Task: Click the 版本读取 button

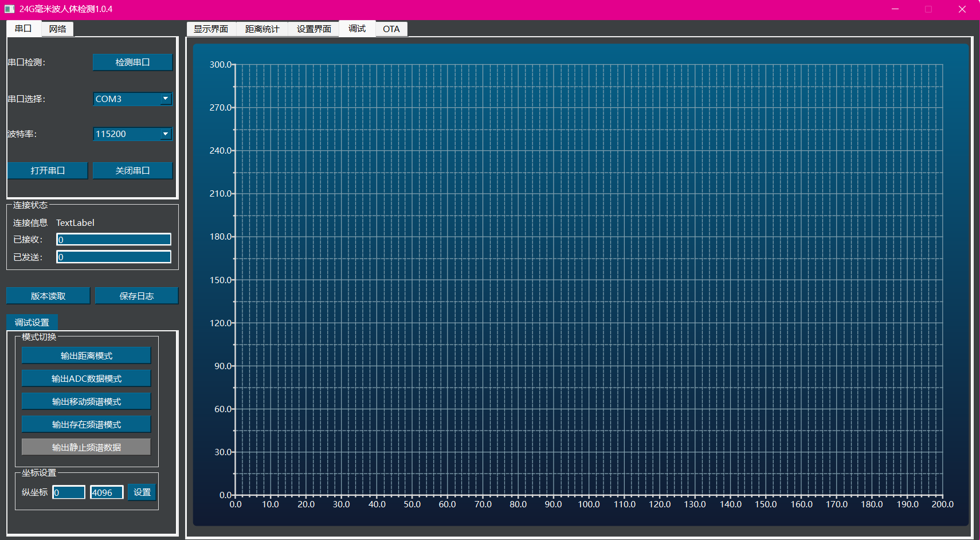Action: [48, 296]
